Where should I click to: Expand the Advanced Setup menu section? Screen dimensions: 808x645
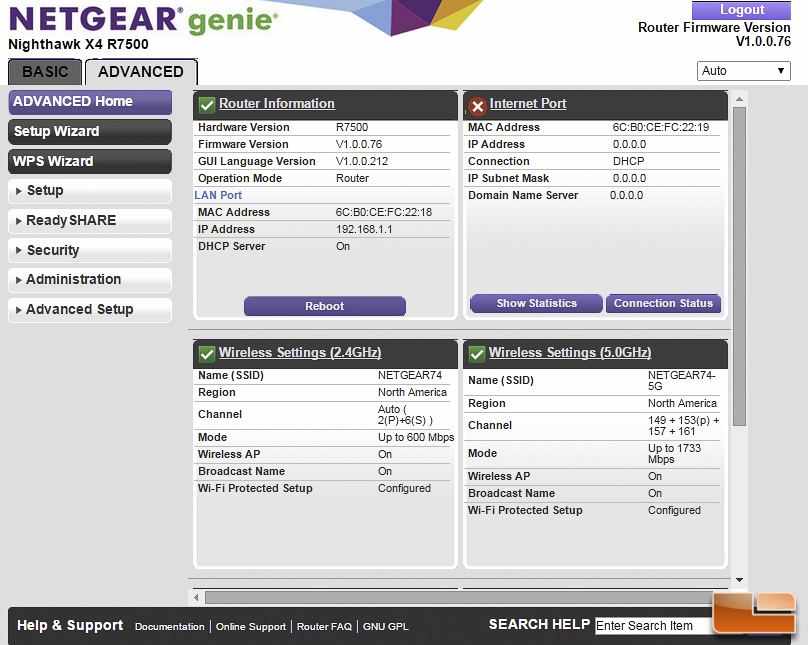tap(90, 310)
